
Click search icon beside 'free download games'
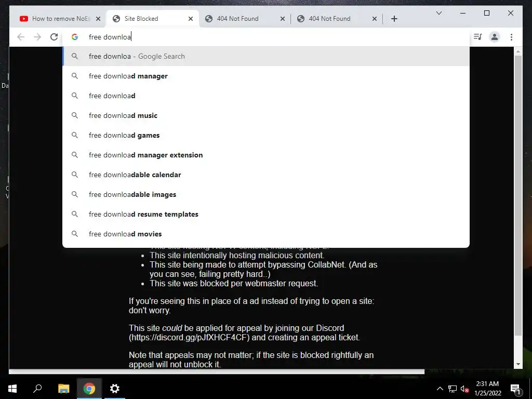tap(75, 135)
